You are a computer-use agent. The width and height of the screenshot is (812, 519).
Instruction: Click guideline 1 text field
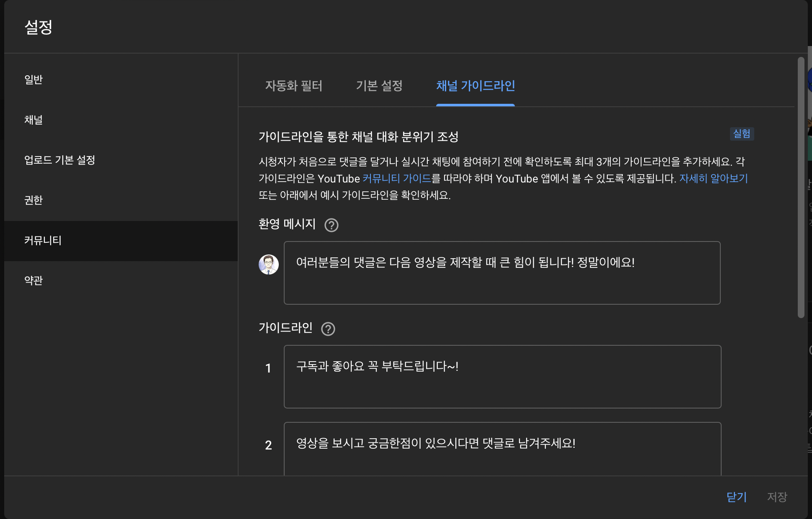click(x=502, y=377)
